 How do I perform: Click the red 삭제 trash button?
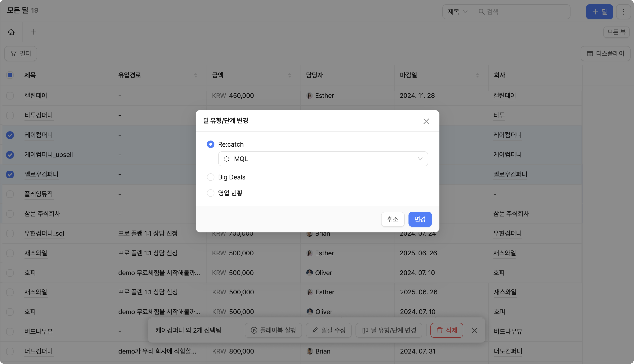pyautogui.click(x=446, y=330)
